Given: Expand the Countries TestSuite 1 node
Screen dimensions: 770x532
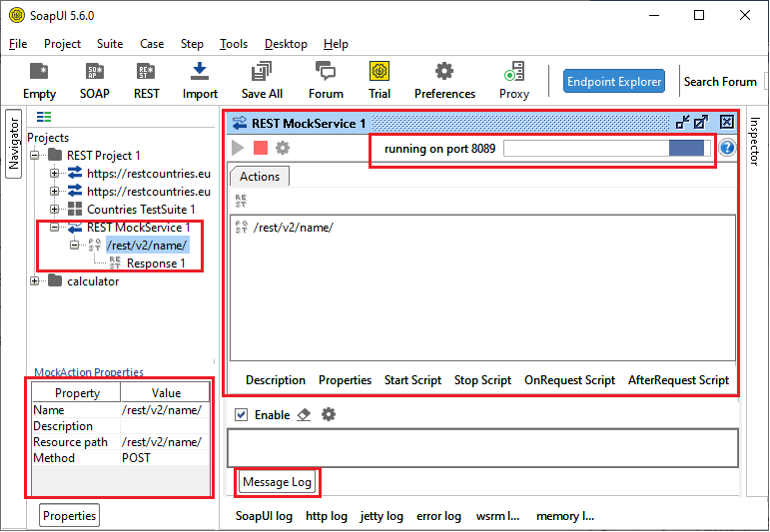Looking at the screenshot, I should pos(55,210).
